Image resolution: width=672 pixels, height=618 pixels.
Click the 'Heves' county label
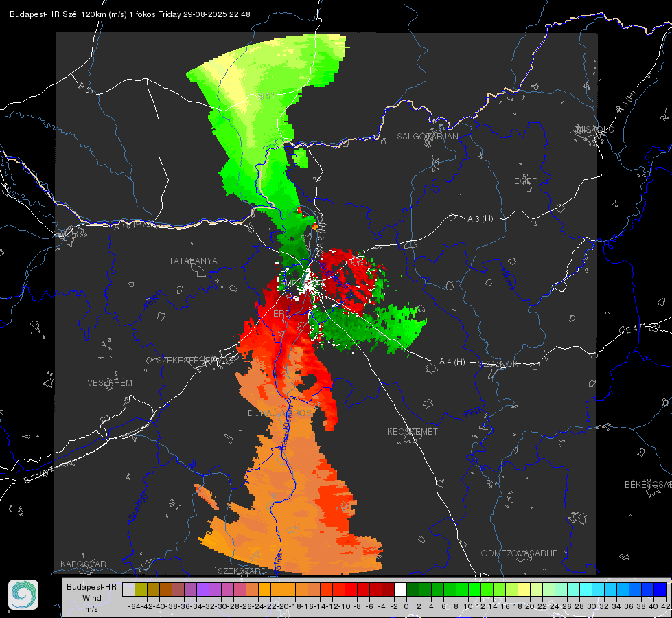click(507, 278)
